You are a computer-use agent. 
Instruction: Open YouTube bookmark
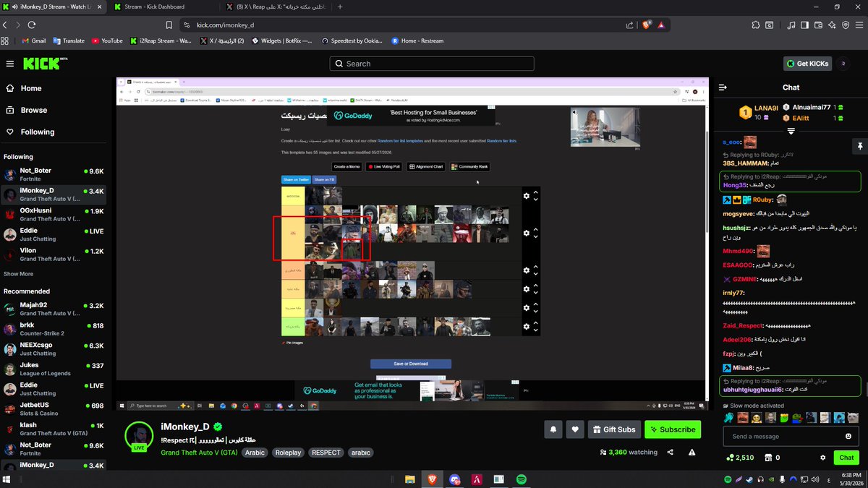107,41
